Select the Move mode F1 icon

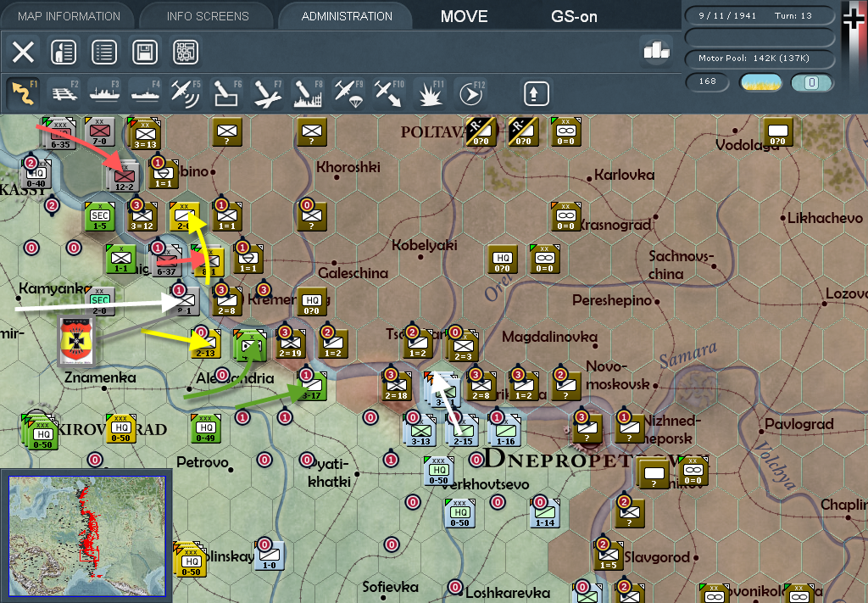(x=24, y=92)
